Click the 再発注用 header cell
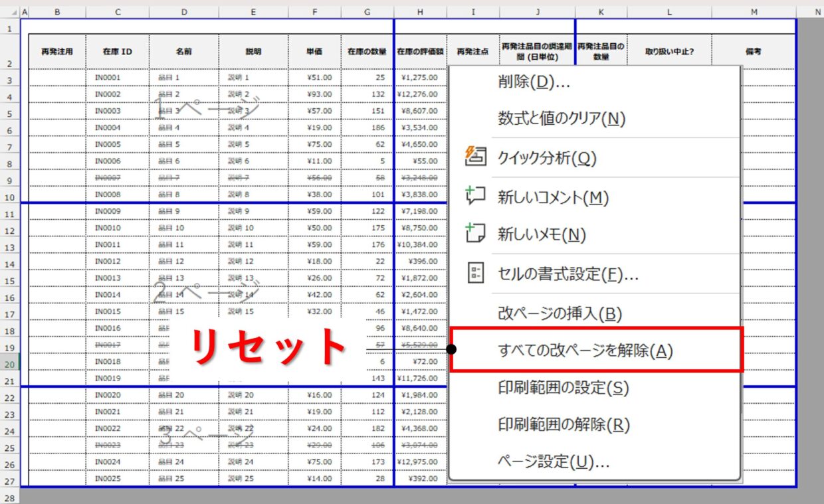The width and height of the screenshot is (824, 504). 57,52
